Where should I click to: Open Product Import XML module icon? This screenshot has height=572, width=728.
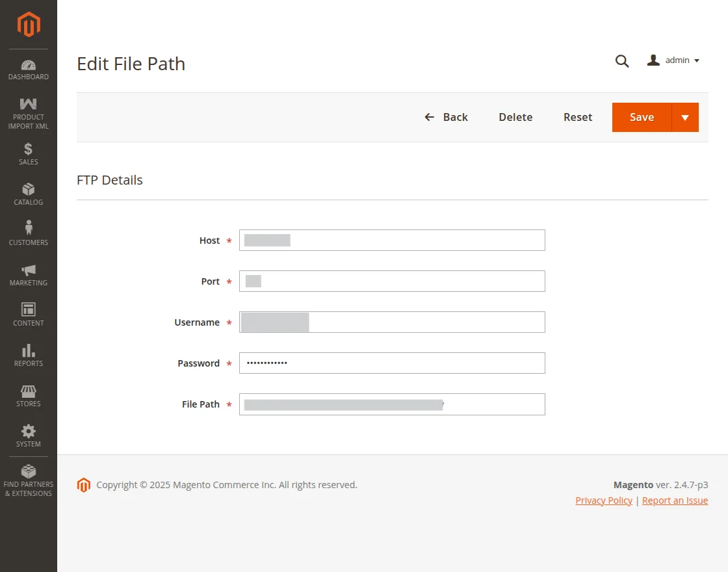[x=29, y=104]
